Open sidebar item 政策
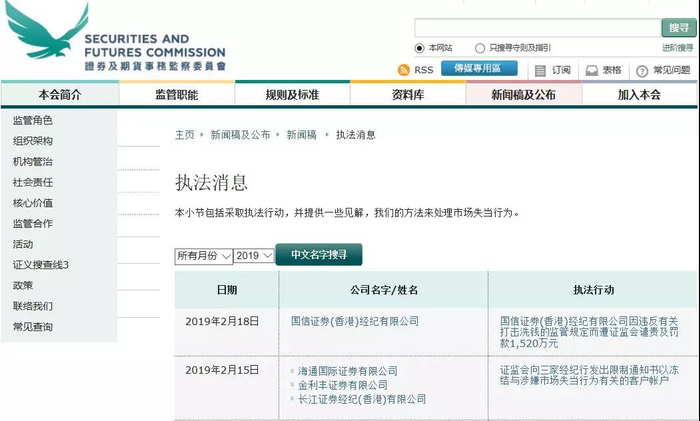Image resolution: width=700 pixels, height=421 pixels. pos(23,285)
